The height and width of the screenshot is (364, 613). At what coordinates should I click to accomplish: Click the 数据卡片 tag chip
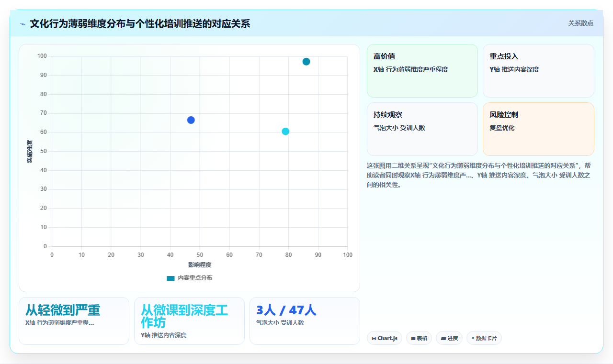point(484,338)
